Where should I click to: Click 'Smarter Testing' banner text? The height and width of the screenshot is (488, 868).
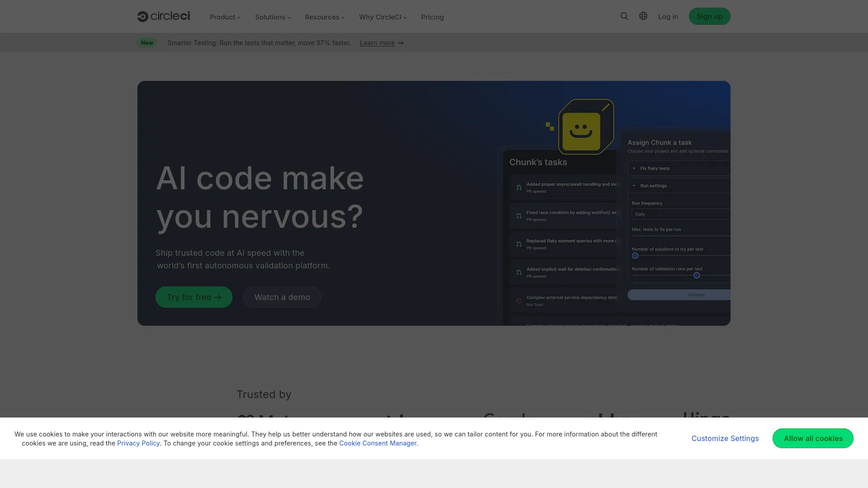259,43
